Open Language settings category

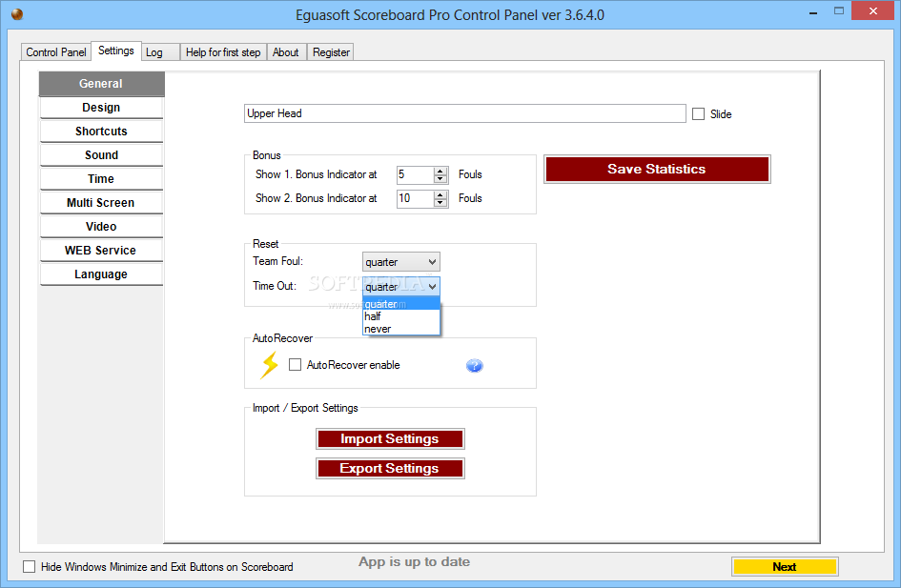[x=101, y=274]
